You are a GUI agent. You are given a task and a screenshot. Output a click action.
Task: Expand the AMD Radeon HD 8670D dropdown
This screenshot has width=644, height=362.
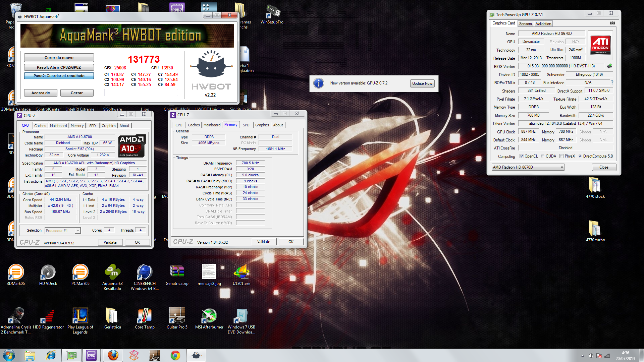562,167
